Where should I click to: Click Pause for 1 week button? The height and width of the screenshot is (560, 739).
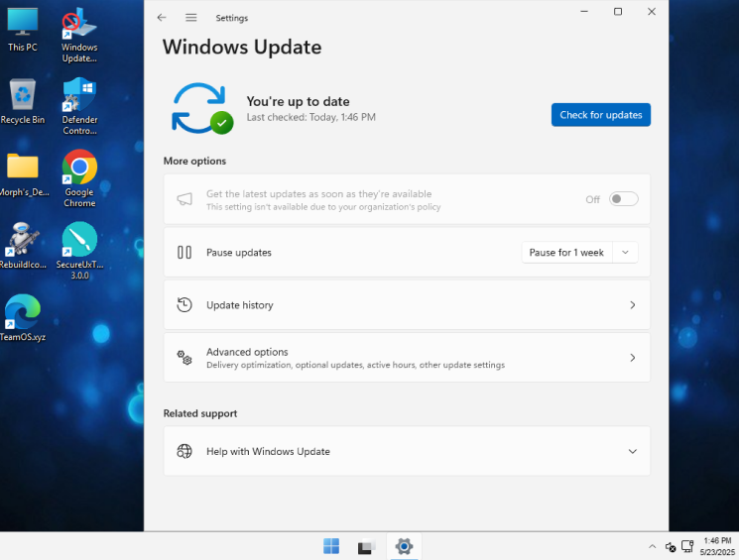(x=566, y=253)
